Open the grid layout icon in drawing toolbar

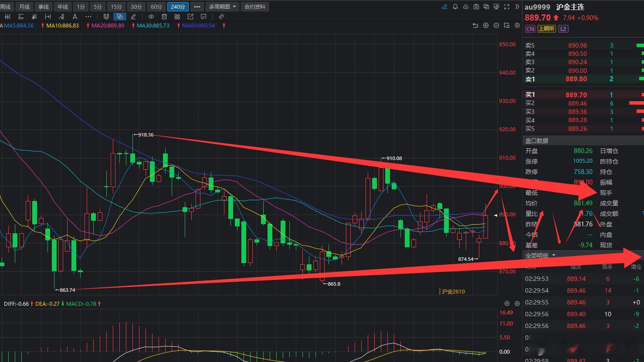click(x=177, y=17)
